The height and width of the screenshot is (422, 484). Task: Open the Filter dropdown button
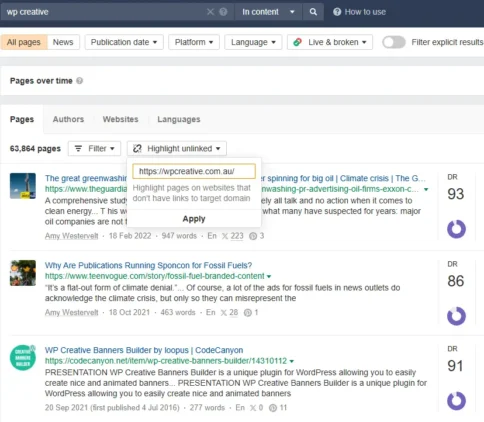(94, 149)
